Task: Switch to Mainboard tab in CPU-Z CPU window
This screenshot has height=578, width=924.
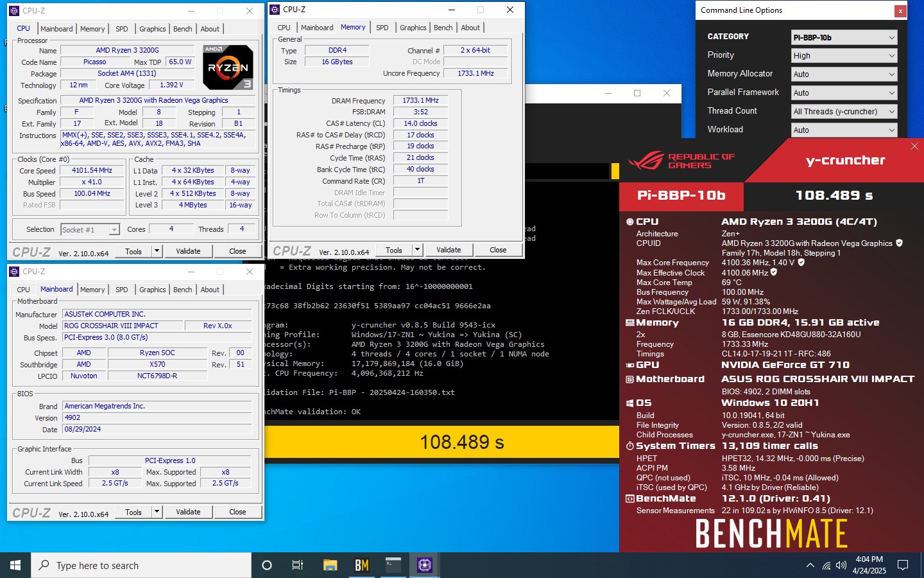Action: click(x=56, y=29)
